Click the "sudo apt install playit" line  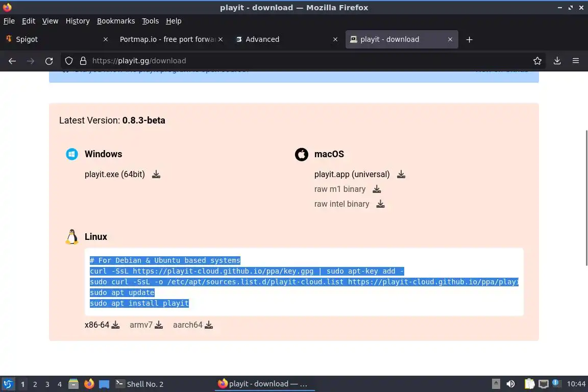click(x=139, y=303)
